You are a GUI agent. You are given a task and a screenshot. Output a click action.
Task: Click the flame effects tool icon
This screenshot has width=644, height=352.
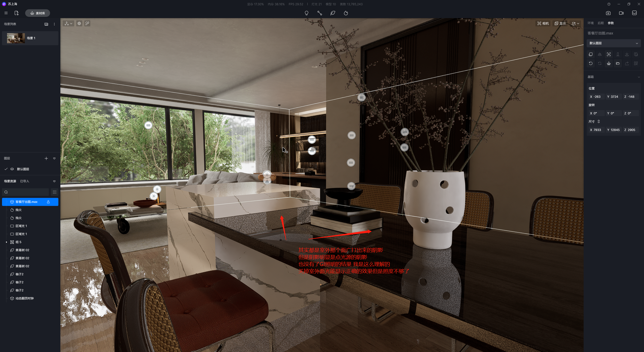point(346,13)
